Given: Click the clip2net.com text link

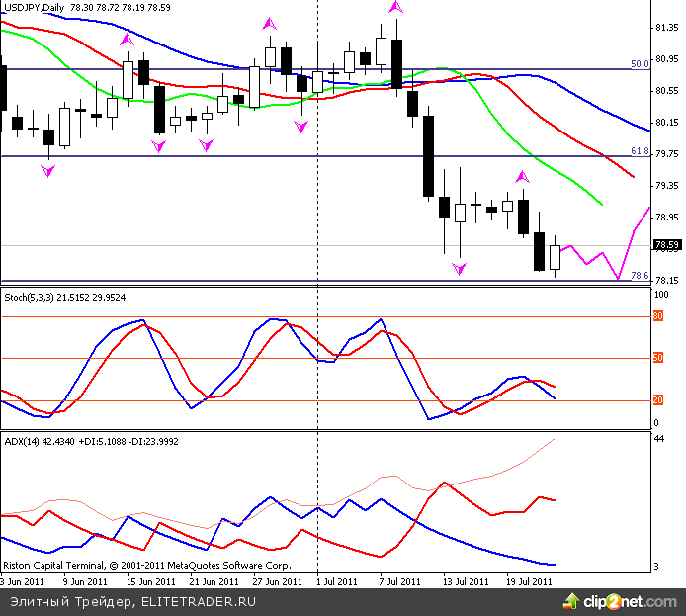Looking at the screenshot, I should 629,601.
